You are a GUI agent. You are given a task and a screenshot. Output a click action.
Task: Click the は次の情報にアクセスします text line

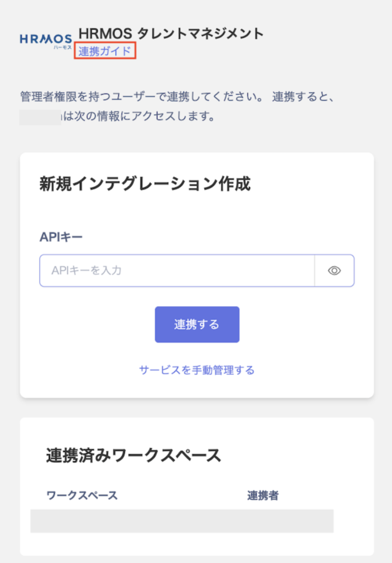pyautogui.click(x=139, y=116)
